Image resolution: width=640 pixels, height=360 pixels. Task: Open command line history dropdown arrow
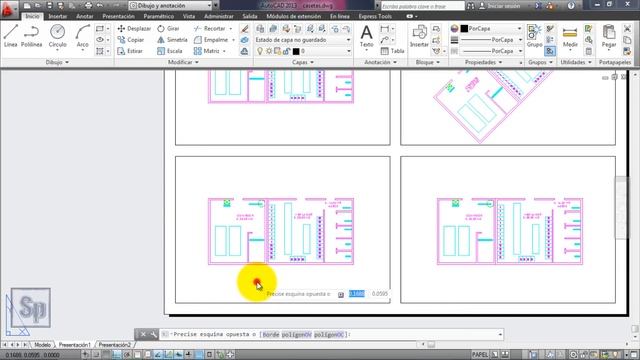(x=500, y=334)
